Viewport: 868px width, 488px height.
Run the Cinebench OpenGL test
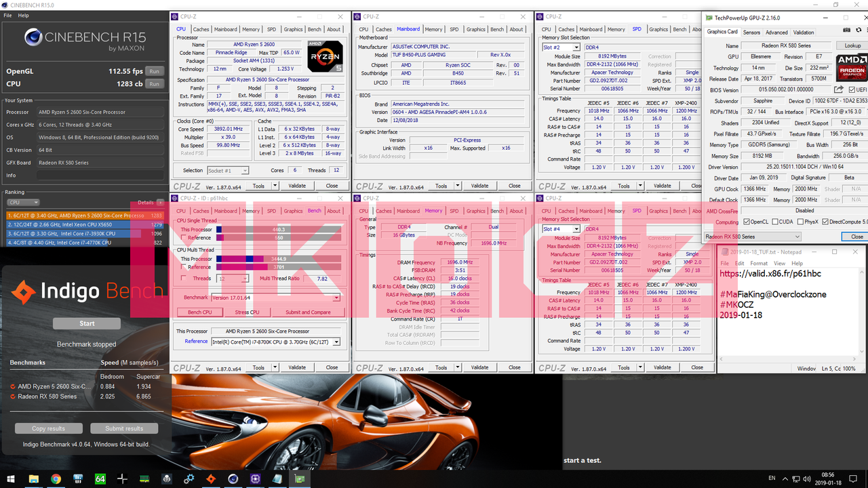point(155,71)
